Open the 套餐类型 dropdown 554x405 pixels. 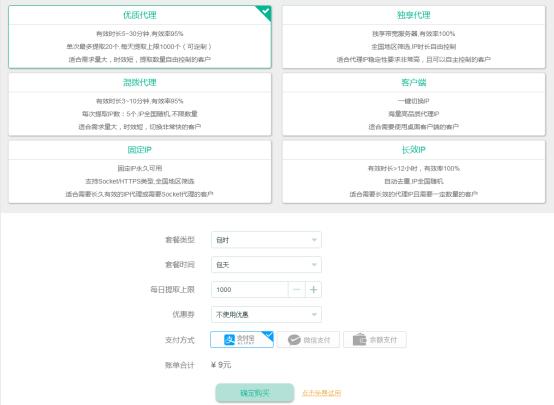coord(266,240)
